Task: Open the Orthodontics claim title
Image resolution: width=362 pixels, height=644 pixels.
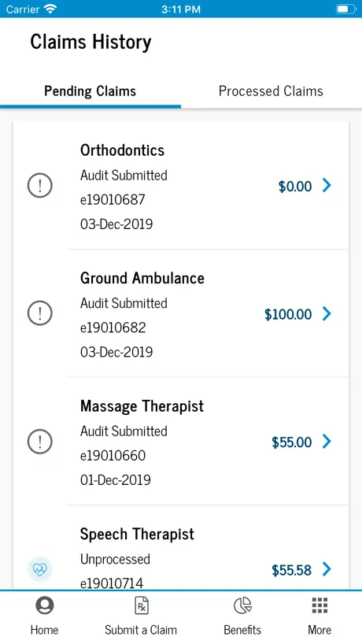Action: tap(122, 150)
